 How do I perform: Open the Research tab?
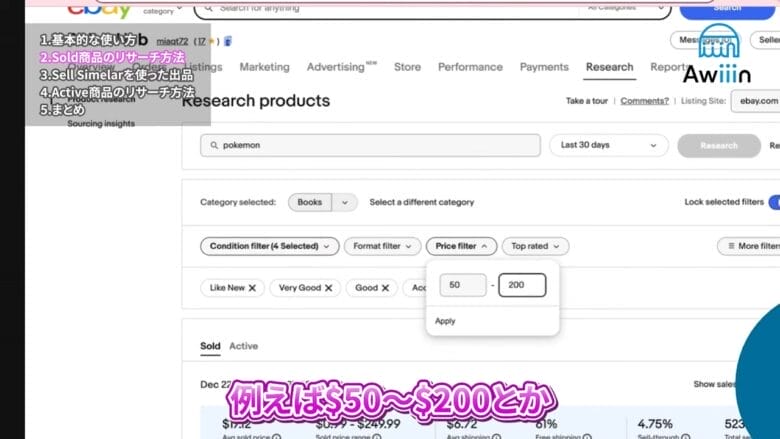[x=609, y=67]
